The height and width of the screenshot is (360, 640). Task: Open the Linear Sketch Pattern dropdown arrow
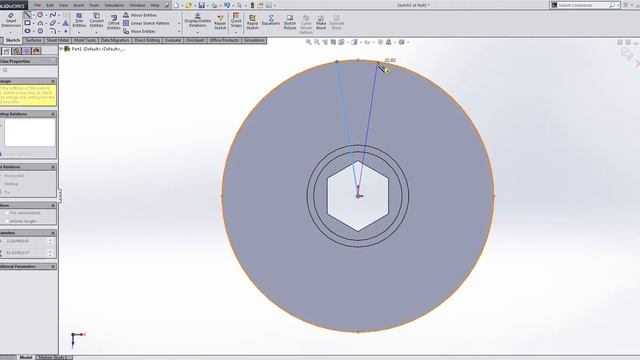pyautogui.click(x=179, y=23)
